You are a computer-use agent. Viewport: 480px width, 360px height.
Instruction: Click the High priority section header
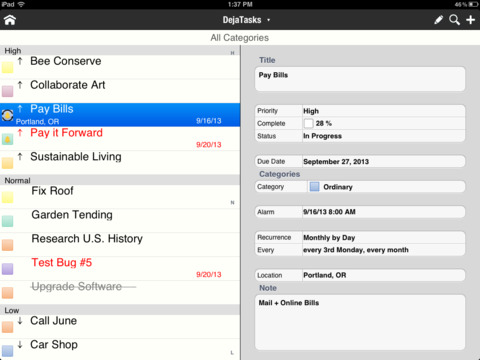point(120,51)
